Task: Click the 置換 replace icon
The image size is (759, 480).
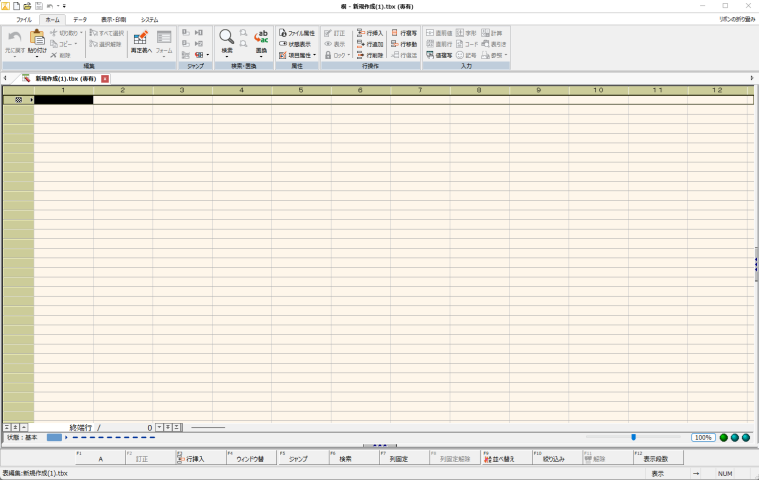Action: coord(262,41)
